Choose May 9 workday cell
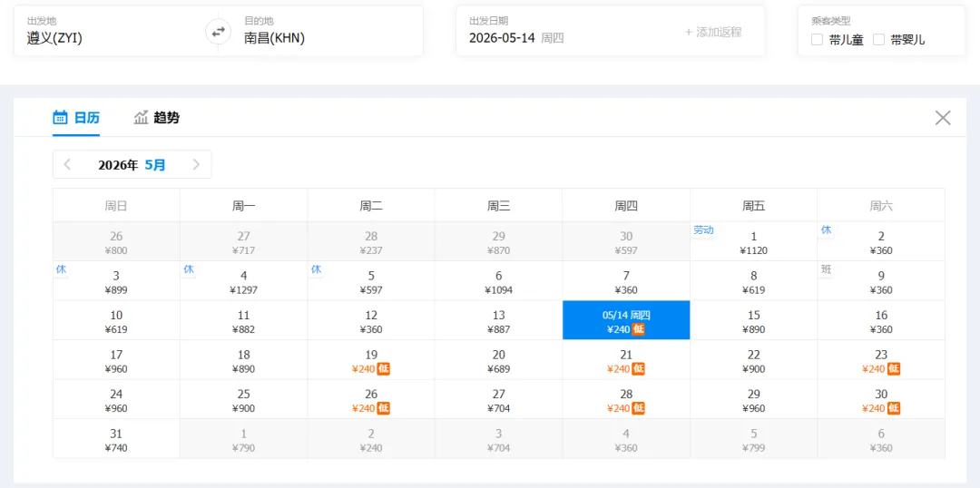The height and width of the screenshot is (488, 980). (x=881, y=281)
